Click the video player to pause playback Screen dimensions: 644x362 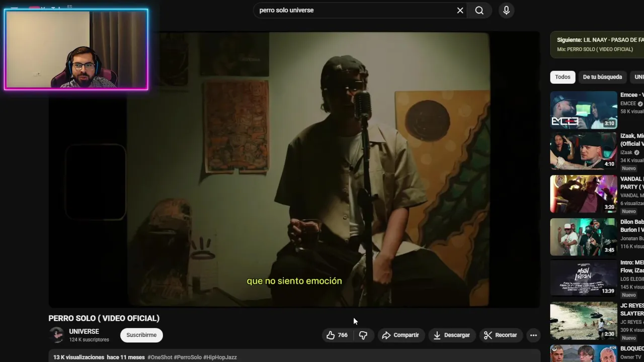[x=294, y=169]
